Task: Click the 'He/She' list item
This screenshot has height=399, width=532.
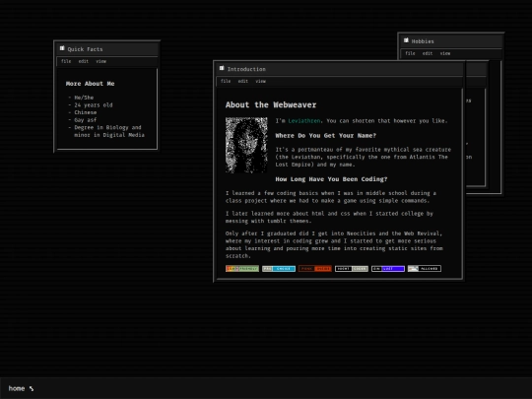Action: 84,98
